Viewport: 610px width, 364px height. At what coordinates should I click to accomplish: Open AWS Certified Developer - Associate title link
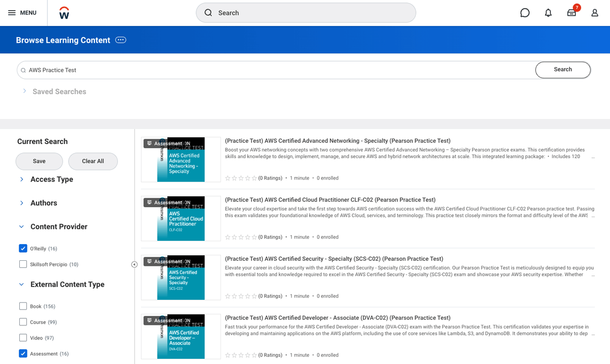click(338, 318)
